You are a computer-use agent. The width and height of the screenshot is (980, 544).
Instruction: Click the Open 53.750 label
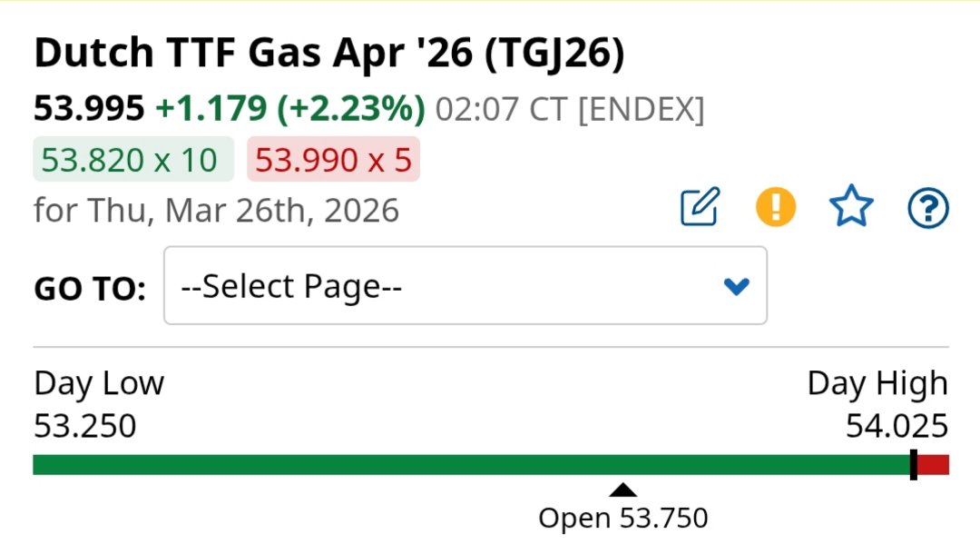click(x=622, y=519)
